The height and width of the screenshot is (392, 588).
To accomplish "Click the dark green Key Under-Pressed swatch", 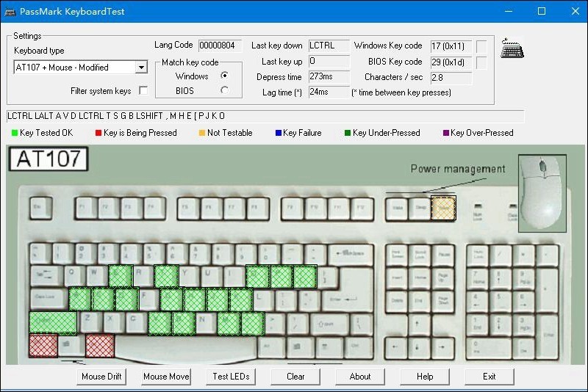I will pos(348,133).
